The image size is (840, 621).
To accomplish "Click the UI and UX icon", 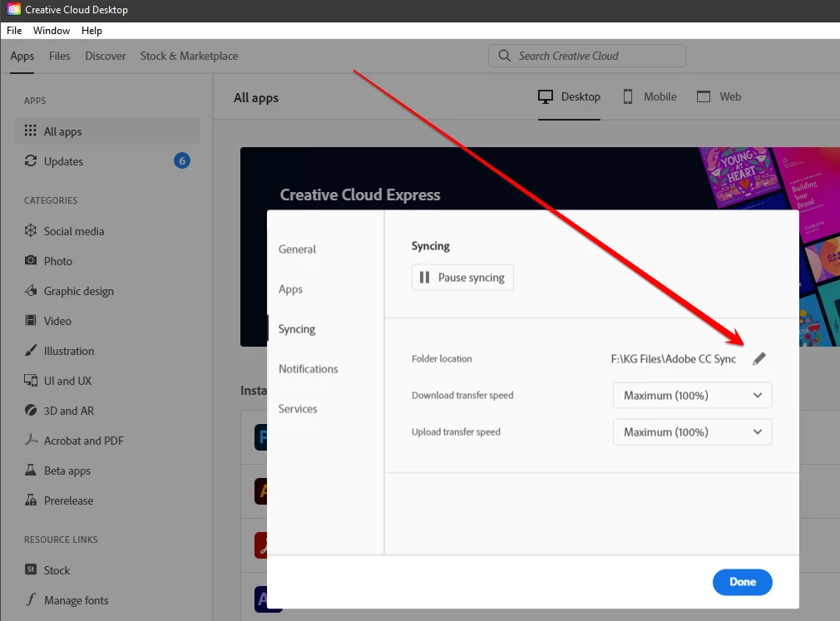I will (x=31, y=380).
